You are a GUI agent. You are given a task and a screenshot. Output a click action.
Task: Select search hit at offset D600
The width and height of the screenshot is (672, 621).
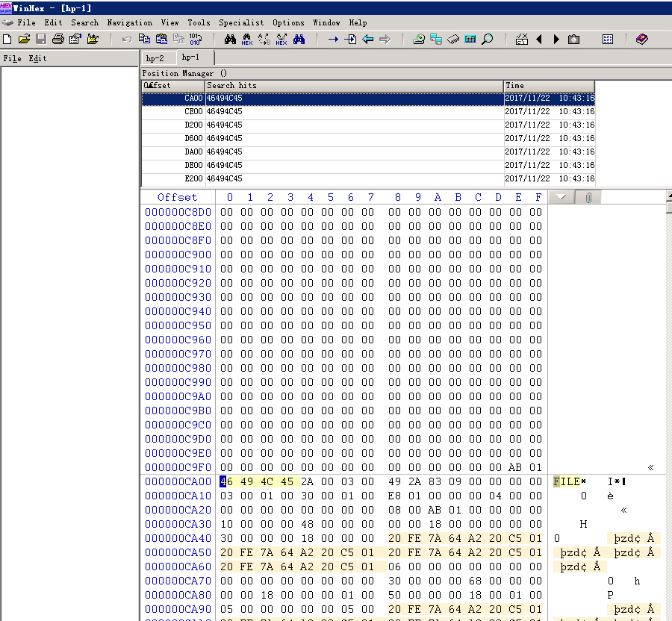pos(368,138)
